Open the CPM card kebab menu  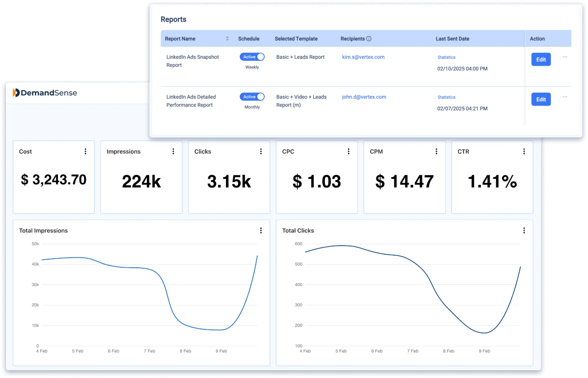coord(436,151)
